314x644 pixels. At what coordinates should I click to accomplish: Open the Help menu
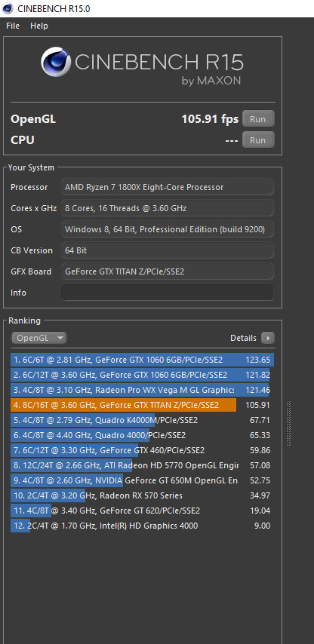tap(39, 26)
